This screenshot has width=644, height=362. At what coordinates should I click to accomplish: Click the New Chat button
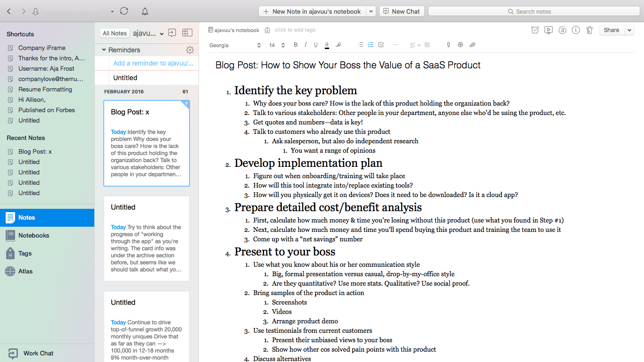click(402, 11)
